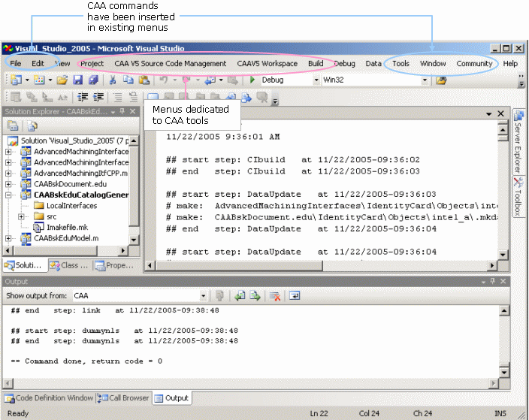Open the Edit menu

38,63
